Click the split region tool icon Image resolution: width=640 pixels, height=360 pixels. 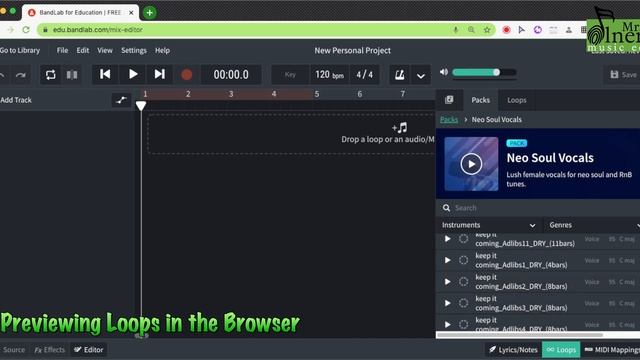click(72, 74)
